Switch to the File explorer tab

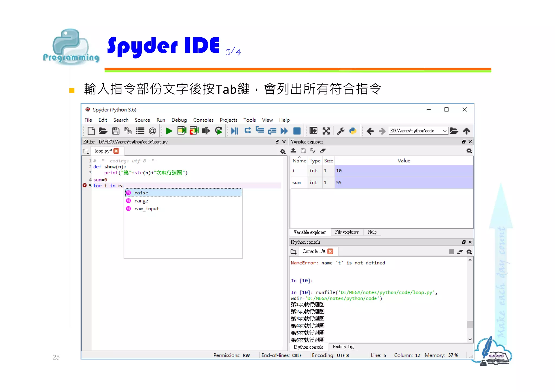[x=347, y=232]
